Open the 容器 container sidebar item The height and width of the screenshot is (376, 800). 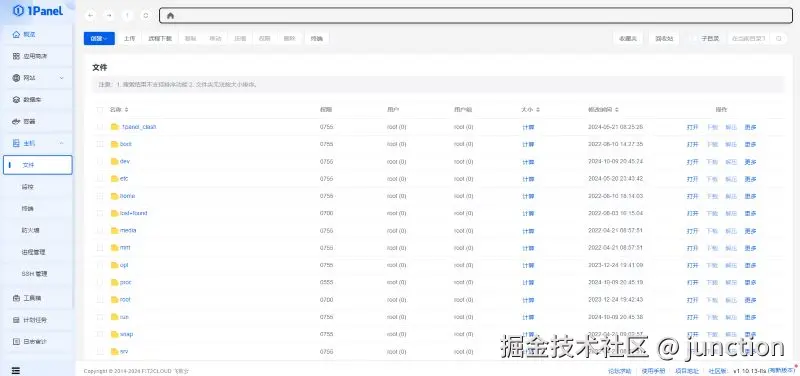click(x=38, y=121)
